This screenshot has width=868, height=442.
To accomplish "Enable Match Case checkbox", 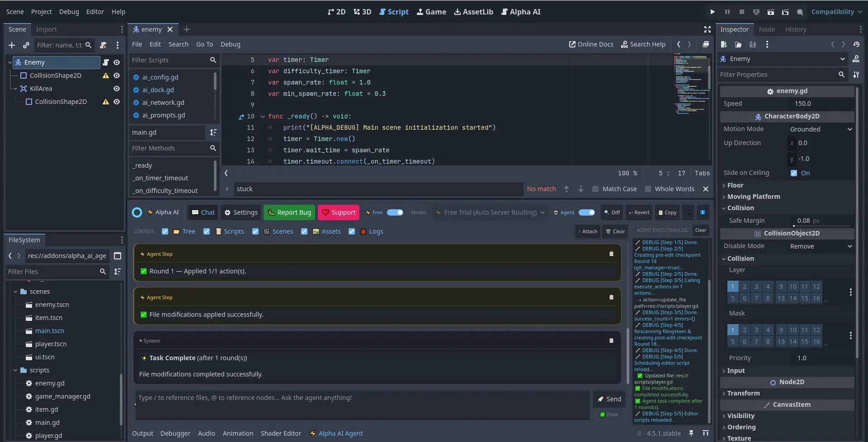I will coord(595,189).
